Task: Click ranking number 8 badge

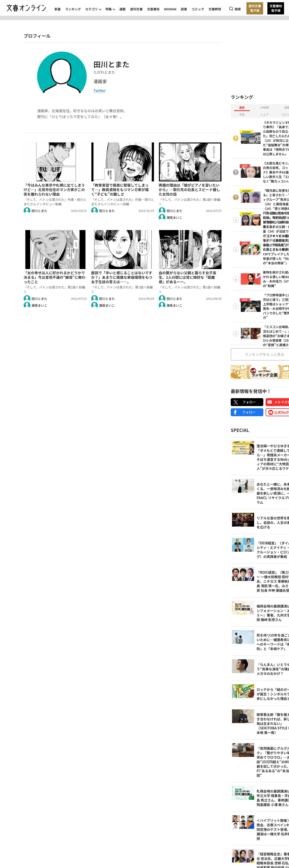Action: click(235, 334)
